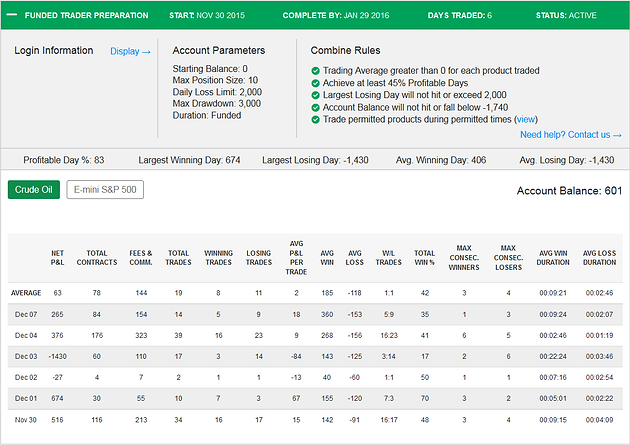
Task: Select the Dec 02 row label
Action: point(26,378)
